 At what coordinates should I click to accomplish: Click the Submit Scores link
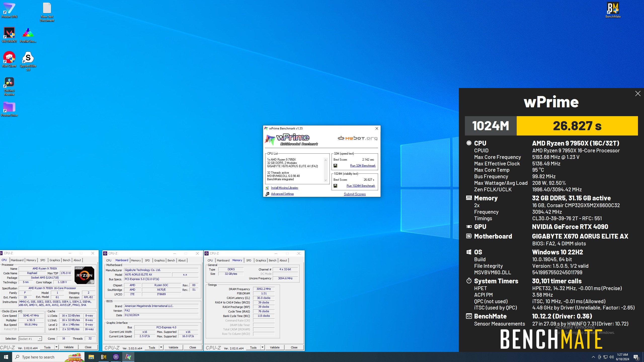355,194
